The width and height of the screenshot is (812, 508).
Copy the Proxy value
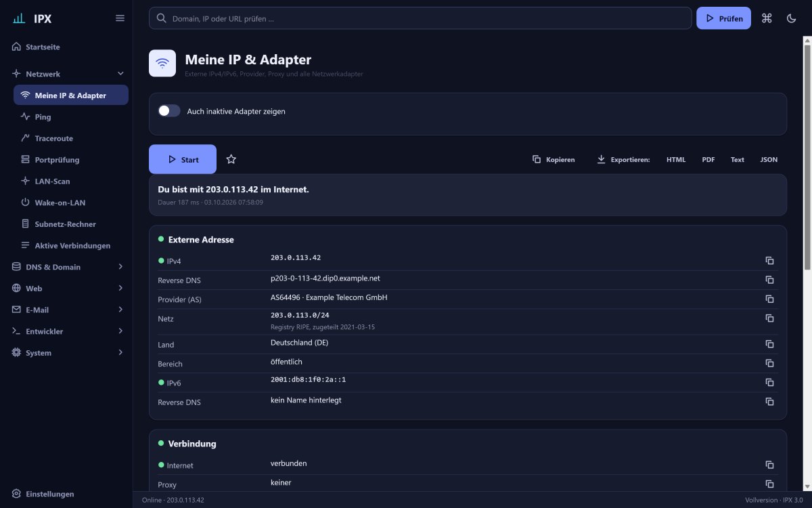(x=769, y=484)
